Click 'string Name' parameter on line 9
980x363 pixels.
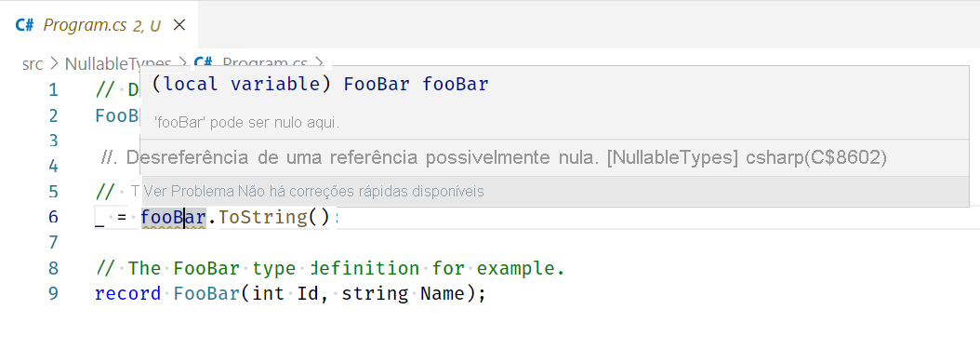404,293
